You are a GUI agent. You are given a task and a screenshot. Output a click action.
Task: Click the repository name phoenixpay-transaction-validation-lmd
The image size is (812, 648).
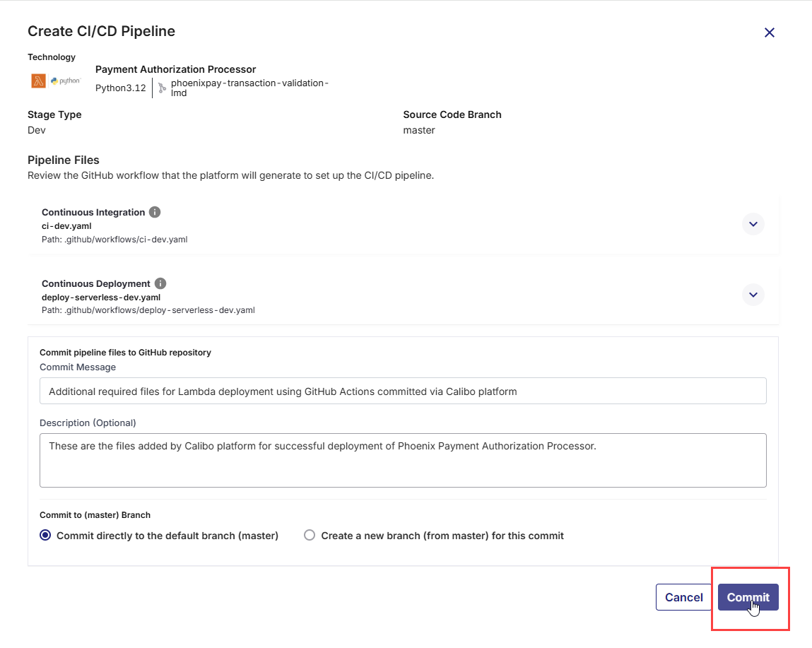(x=247, y=88)
